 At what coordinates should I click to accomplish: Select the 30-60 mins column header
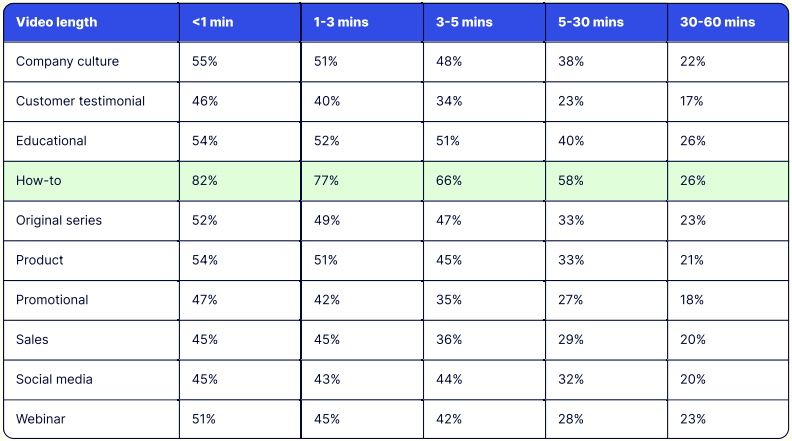point(716,22)
